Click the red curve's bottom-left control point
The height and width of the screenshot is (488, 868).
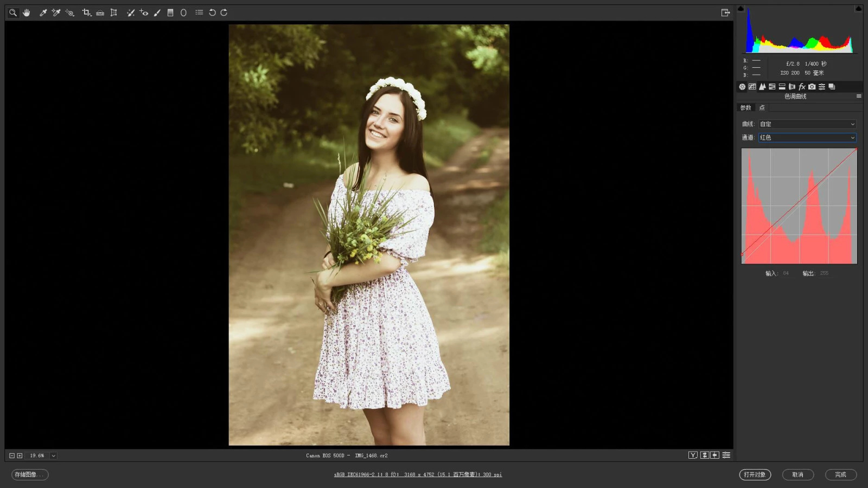coord(742,254)
